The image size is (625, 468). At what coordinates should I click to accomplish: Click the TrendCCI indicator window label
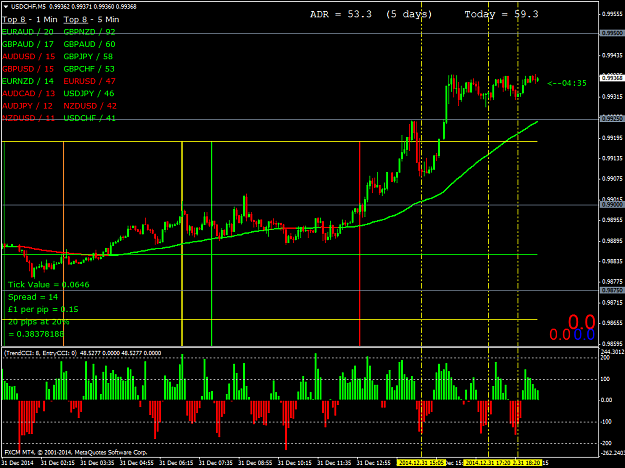(x=83, y=353)
